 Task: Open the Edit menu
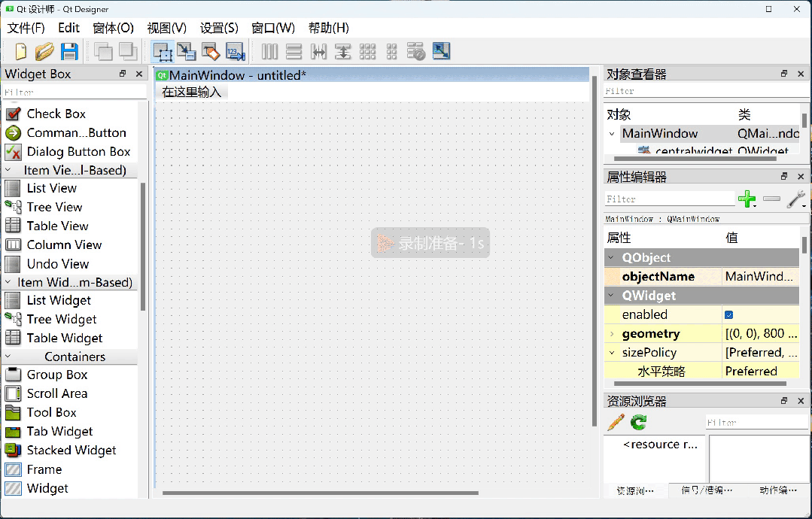pos(68,28)
